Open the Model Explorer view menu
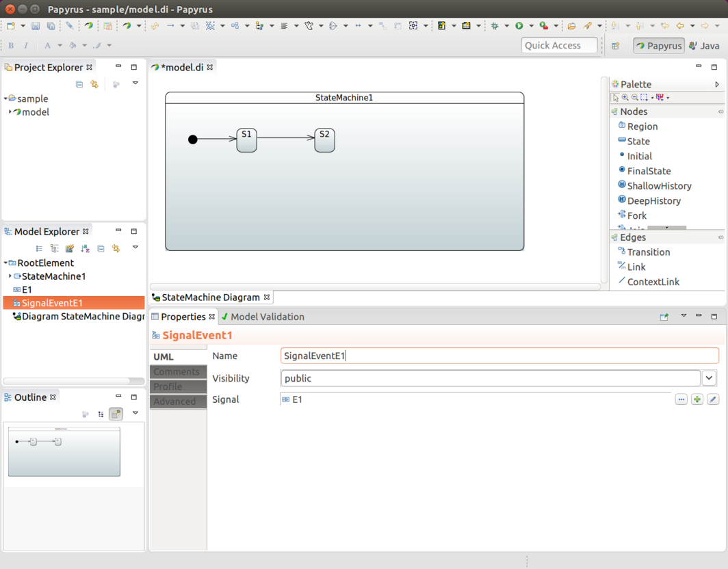Screen dimensions: 728x569 click(x=135, y=248)
